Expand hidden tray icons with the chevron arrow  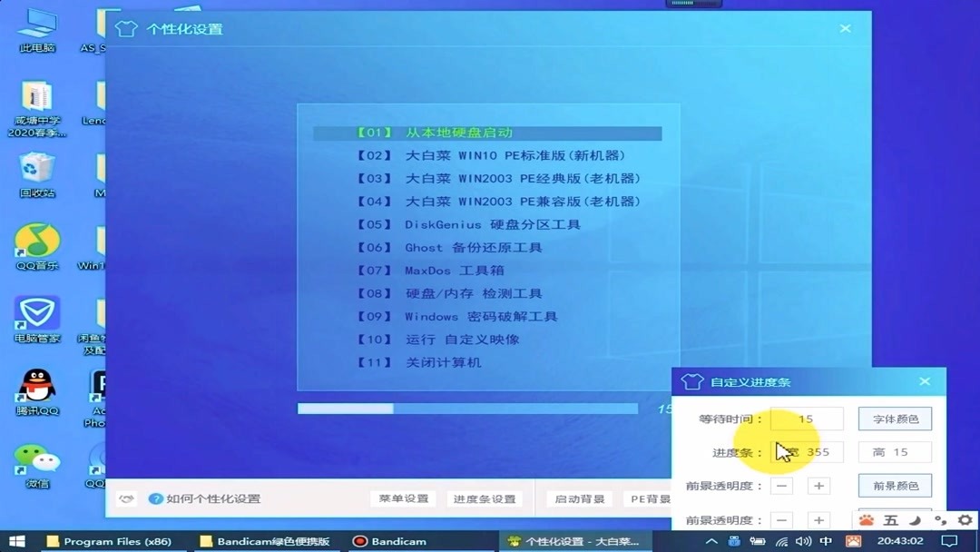[711, 539]
